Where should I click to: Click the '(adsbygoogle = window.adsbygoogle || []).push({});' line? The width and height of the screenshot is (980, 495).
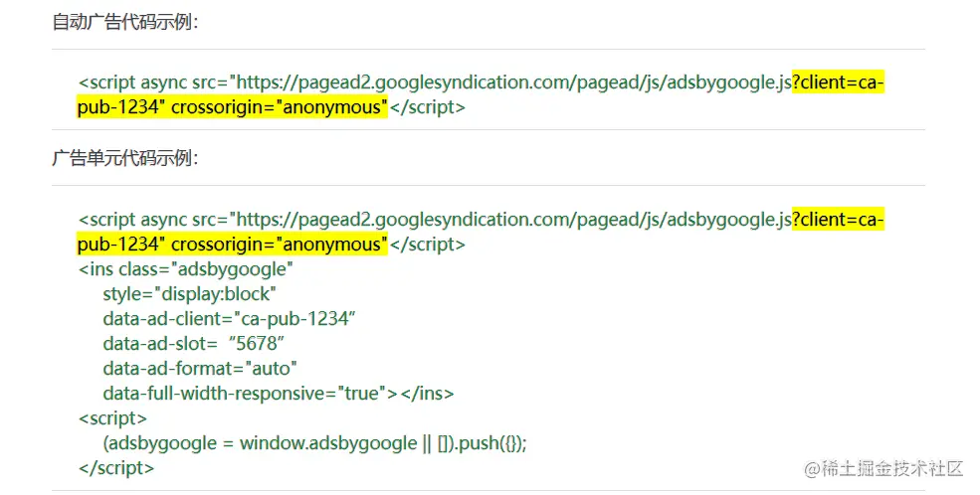point(315,443)
